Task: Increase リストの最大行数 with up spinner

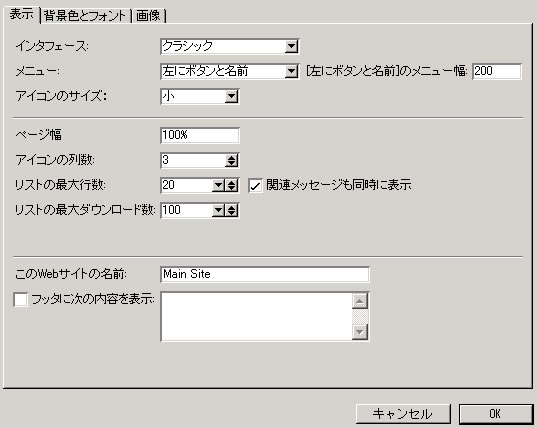Action: coord(232,182)
